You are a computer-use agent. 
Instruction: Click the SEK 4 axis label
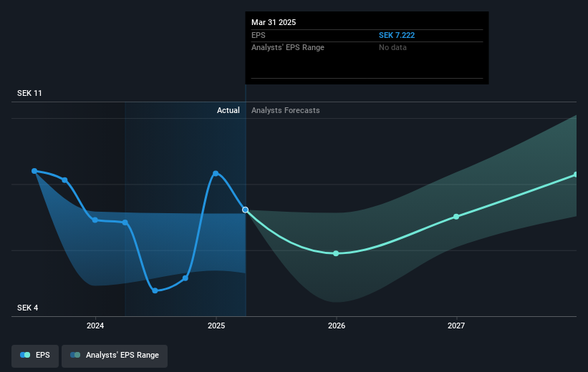27,308
